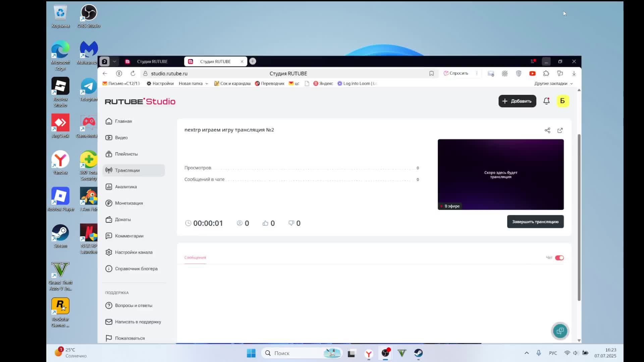Click the YouTube extension icon
This screenshot has height=362, width=644.
[532, 73]
